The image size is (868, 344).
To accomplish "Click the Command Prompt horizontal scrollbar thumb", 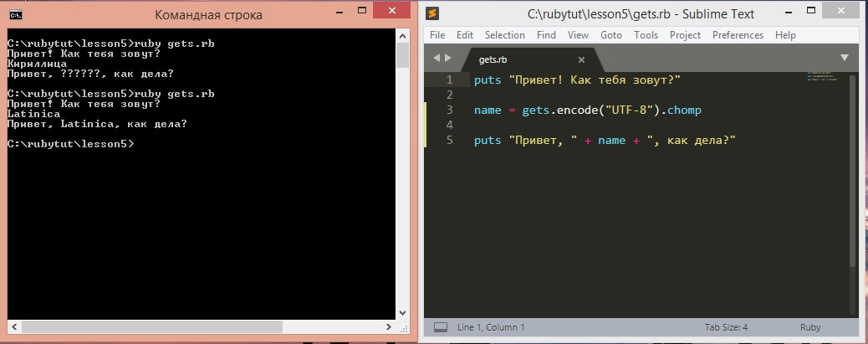I will [x=152, y=326].
